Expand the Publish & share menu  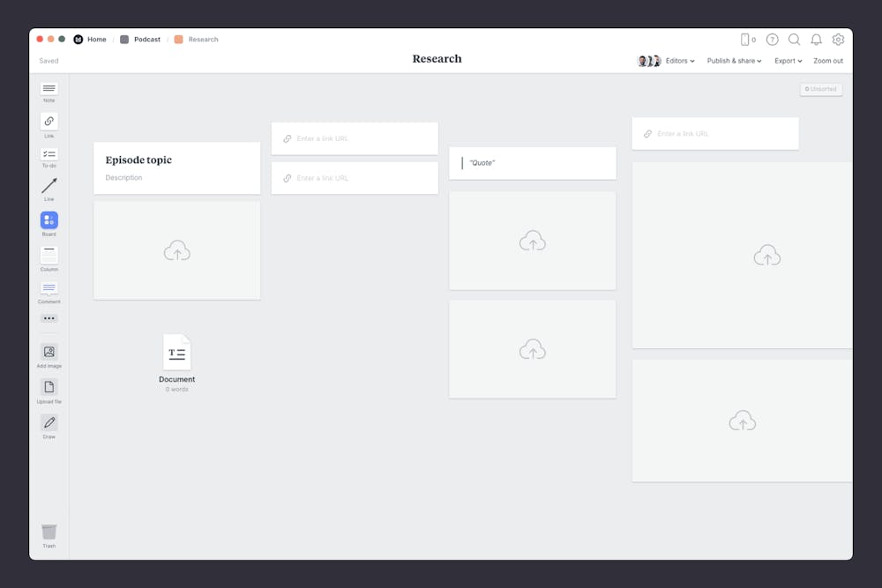point(735,60)
